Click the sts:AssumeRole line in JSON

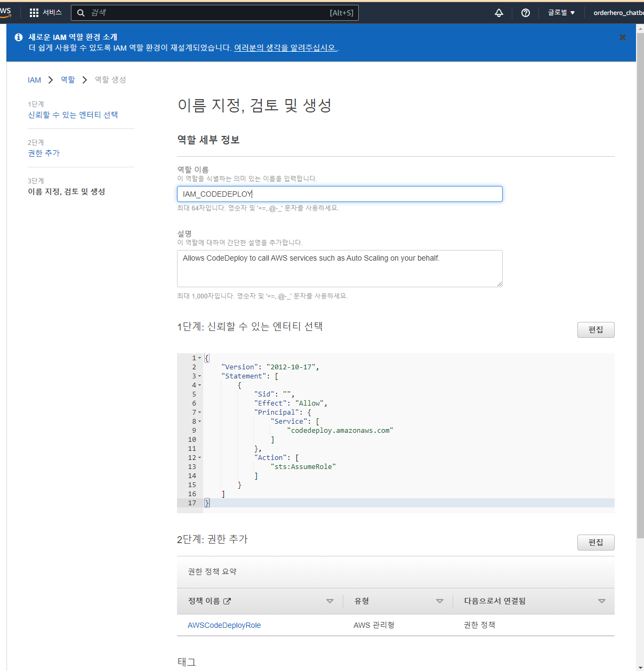(x=303, y=467)
